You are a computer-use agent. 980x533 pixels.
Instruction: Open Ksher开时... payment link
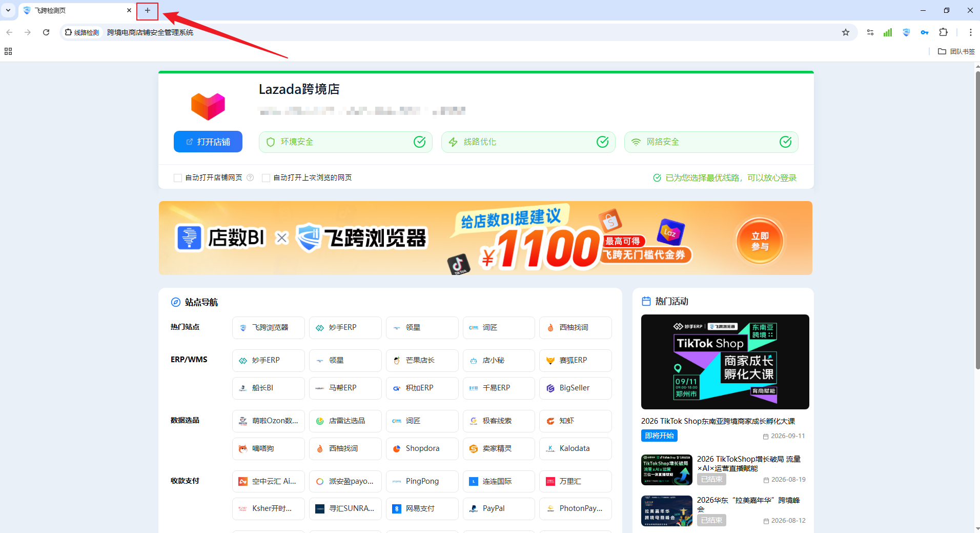(269, 509)
